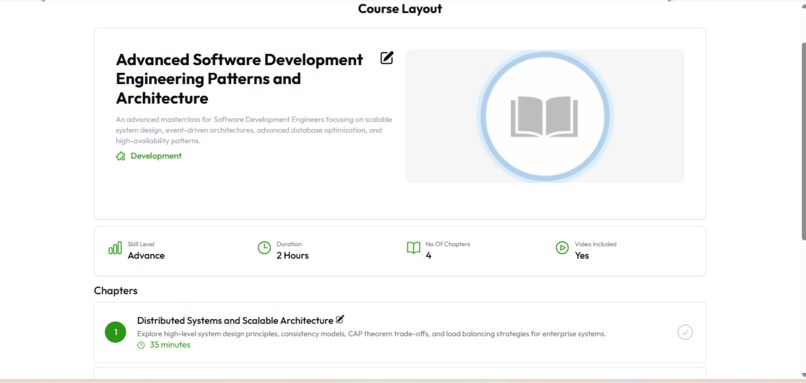Click the Skill Level bar chart icon
The width and height of the screenshot is (806, 383).
click(x=115, y=248)
